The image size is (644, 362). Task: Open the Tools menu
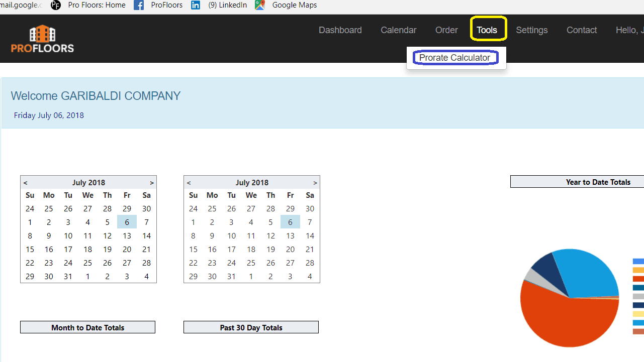click(487, 30)
